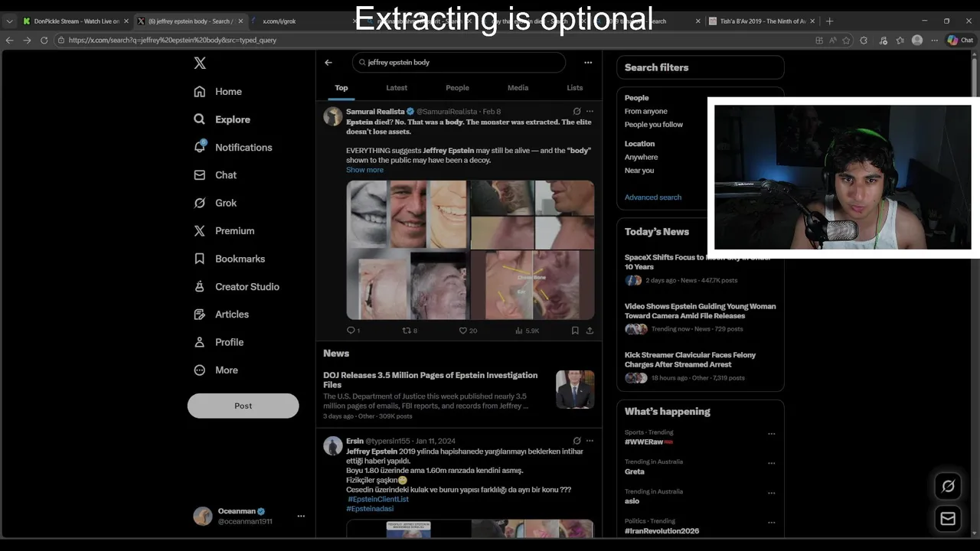Image resolution: width=980 pixels, height=551 pixels.
Task: Switch to the Lists tab
Action: [574, 88]
